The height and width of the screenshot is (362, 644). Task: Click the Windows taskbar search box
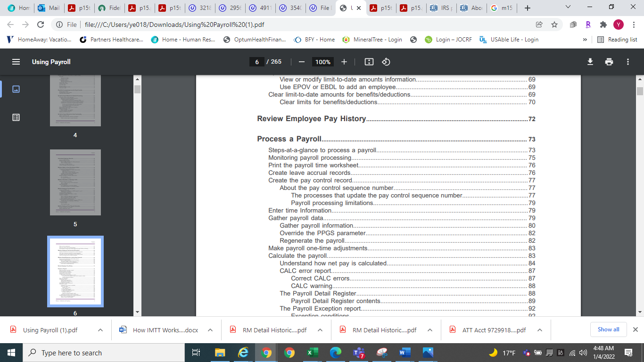[104, 353]
